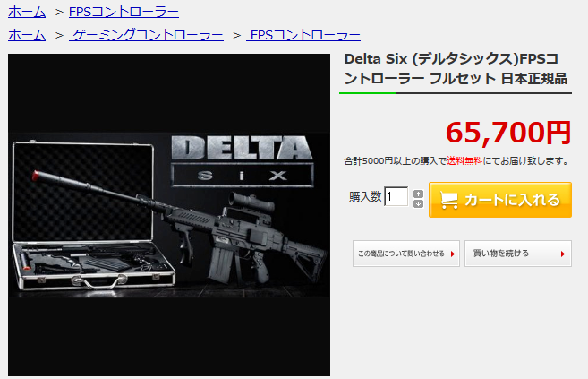Viewport: 588px width, 379px height.
Task: Select 買い物を続ける to continue shopping
Action: (518, 254)
